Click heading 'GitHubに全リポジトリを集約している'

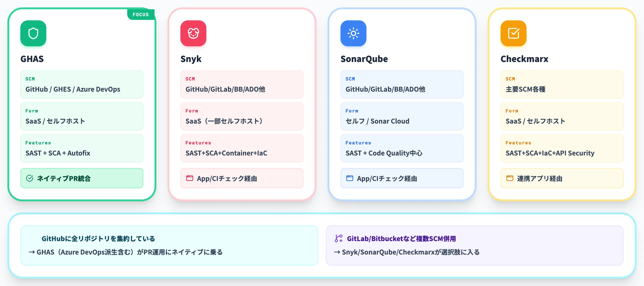coord(98,239)
